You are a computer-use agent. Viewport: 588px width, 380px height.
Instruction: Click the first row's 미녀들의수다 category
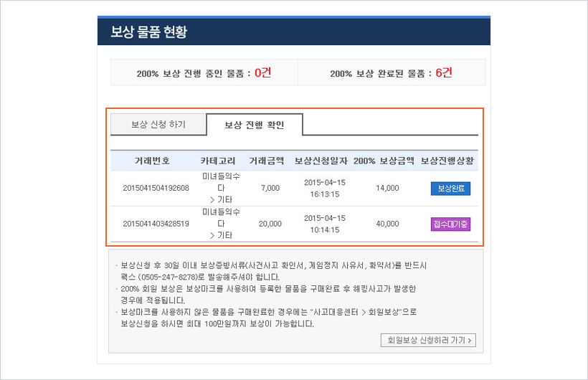click(x=221, y=182)
